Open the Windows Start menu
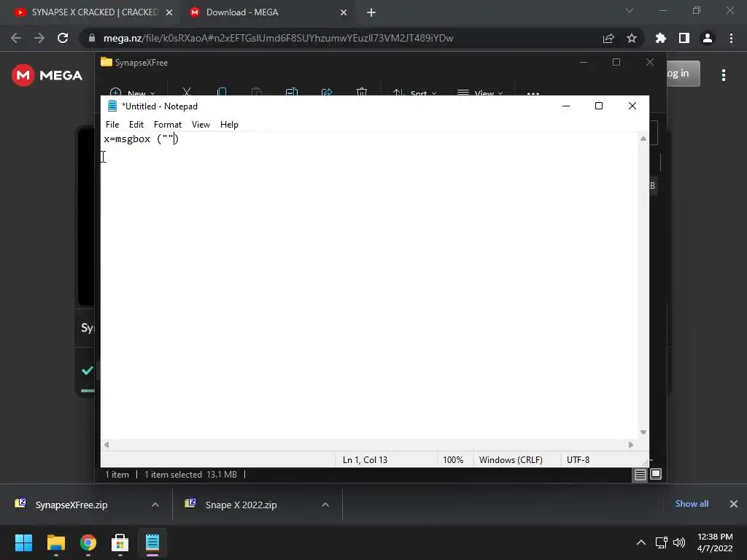This screenshot has width=747, height=560. click(x=23, y=542)
